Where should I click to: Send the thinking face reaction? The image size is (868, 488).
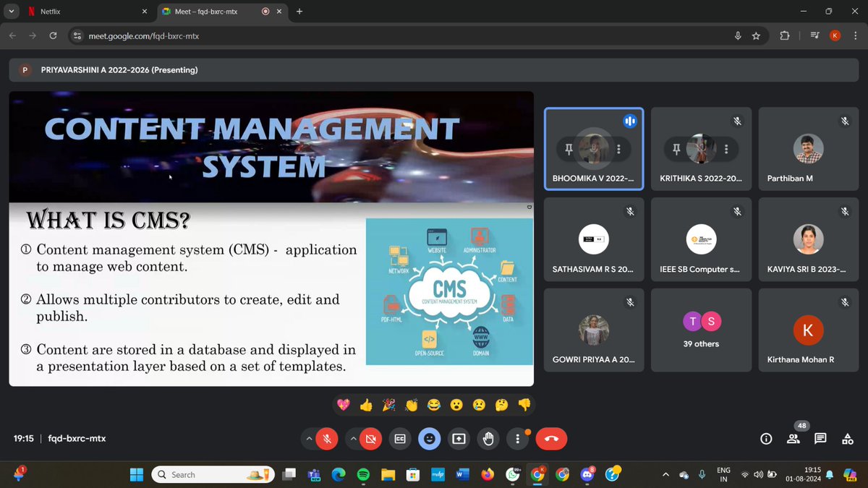502,405
